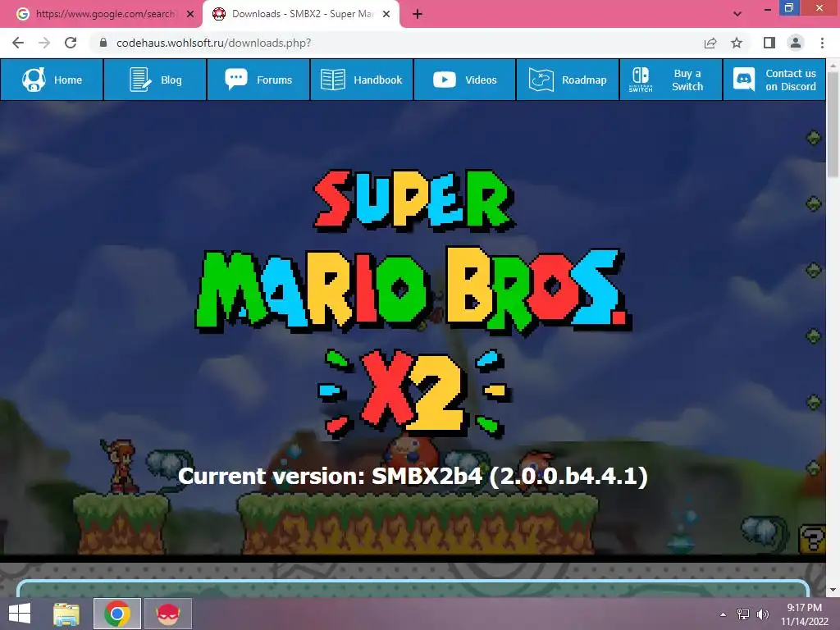Viewport: 840px width, 630px height.
Task: Open the browser side panel
Action: 769,43
